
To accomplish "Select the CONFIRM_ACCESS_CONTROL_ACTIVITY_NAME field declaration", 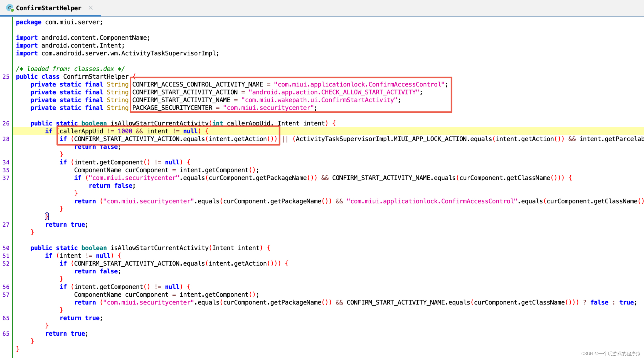I will click(x=198, y=85).
